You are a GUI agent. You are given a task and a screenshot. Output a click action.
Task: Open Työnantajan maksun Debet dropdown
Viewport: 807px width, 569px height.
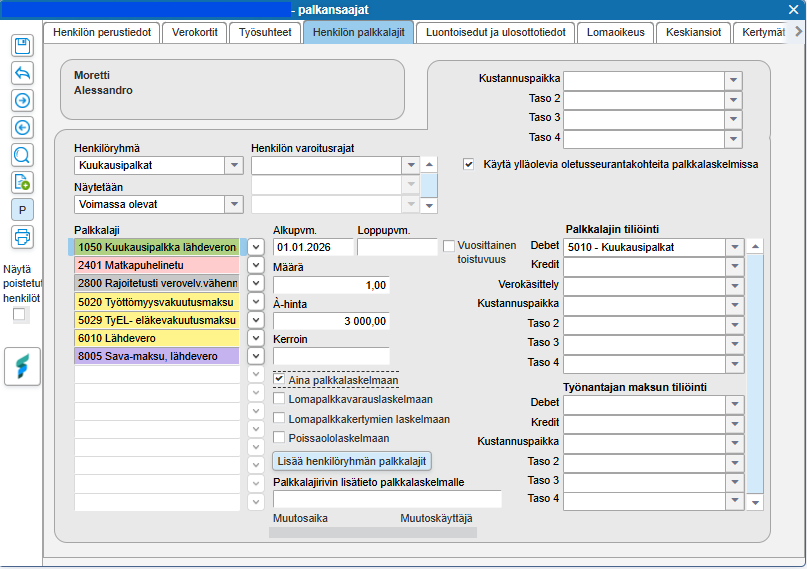click(734, 404)
